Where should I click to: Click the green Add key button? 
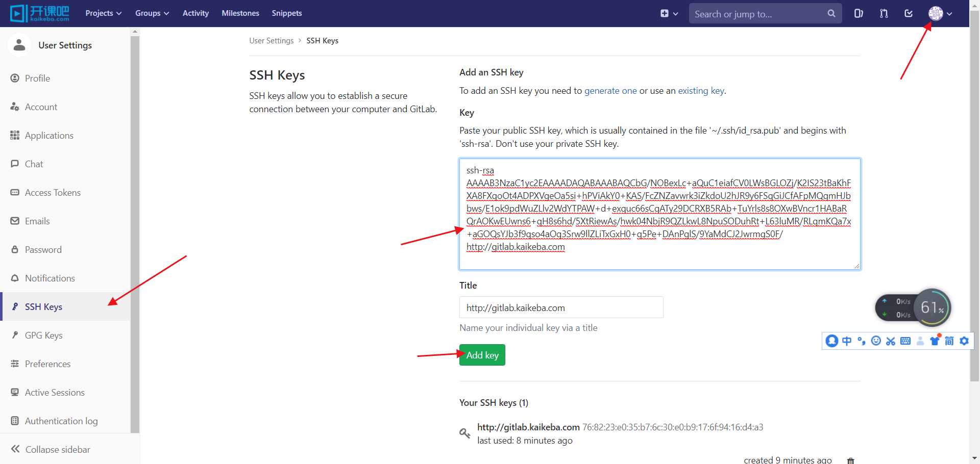click(482, 355)
